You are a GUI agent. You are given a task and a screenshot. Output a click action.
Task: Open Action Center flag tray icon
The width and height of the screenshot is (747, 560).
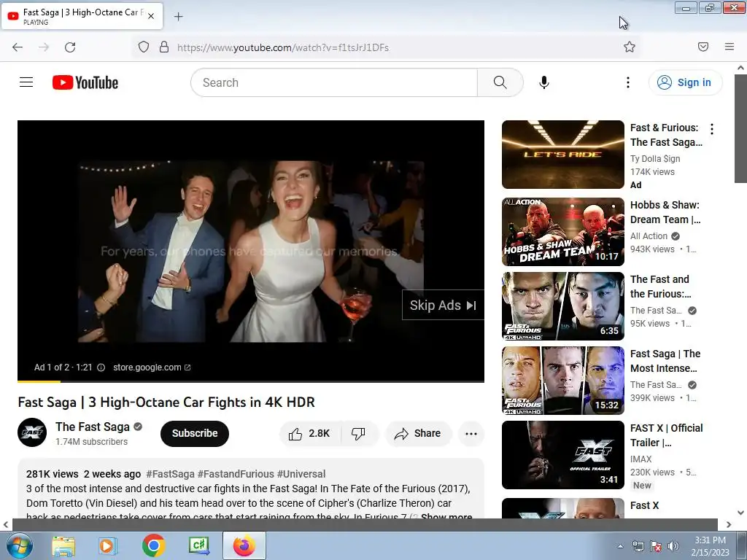tap(656, 546)
